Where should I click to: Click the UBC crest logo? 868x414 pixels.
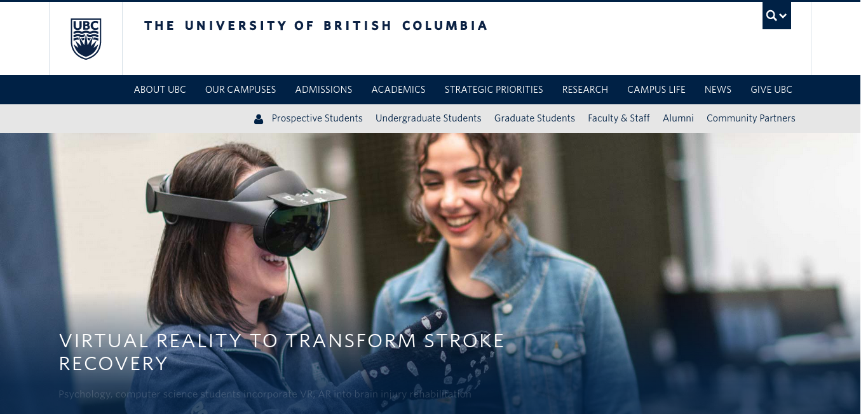pyautogui.click(x=86, y=39)
